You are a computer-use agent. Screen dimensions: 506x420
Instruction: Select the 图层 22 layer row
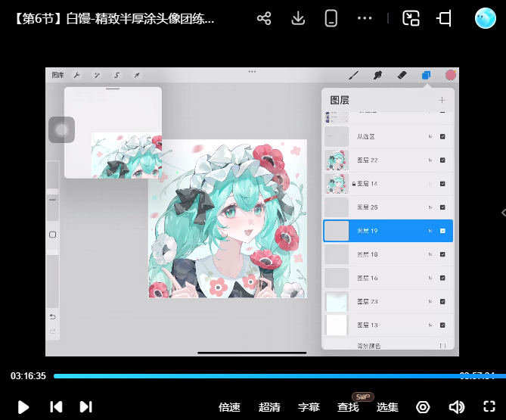388,160
